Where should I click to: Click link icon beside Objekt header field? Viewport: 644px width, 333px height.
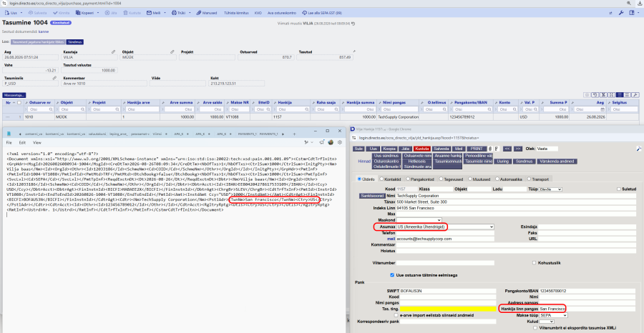point(172,52)
